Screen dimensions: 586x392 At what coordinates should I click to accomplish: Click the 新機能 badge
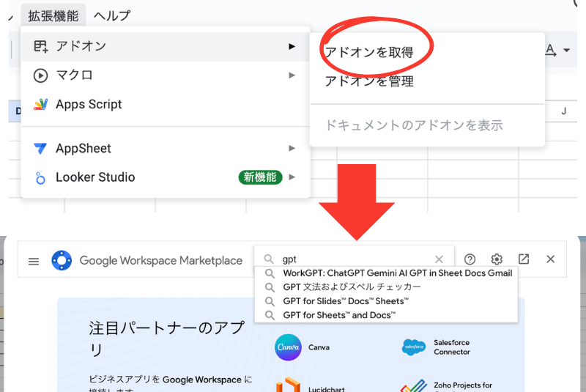260,177
